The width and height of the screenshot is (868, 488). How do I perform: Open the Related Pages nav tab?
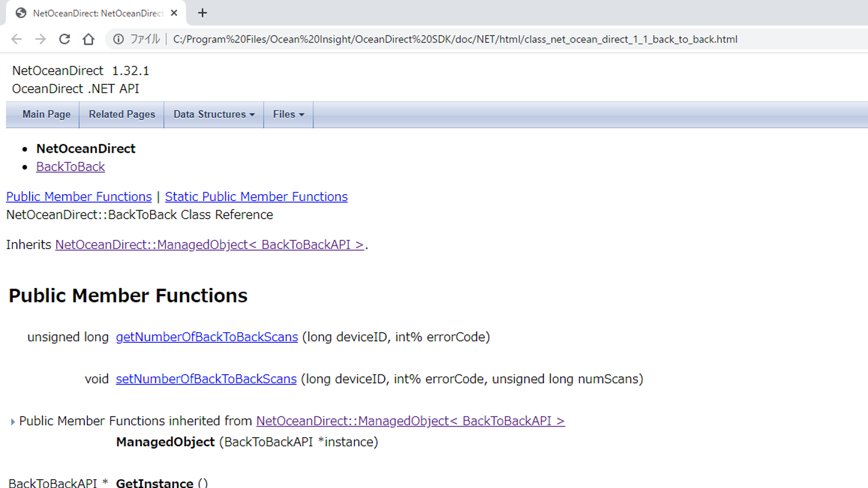pyautogui.click(x=122, y=114)
